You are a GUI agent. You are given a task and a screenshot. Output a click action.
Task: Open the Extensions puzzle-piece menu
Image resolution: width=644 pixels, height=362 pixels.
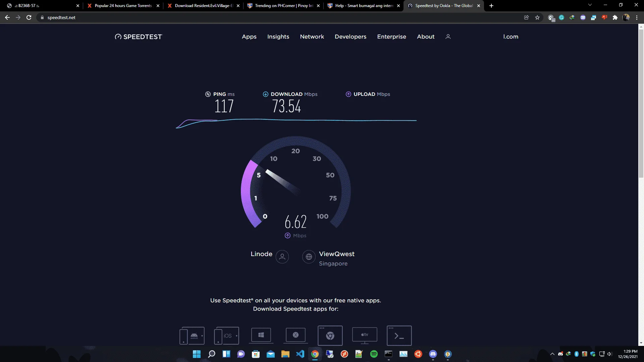[x=615, y=17]
